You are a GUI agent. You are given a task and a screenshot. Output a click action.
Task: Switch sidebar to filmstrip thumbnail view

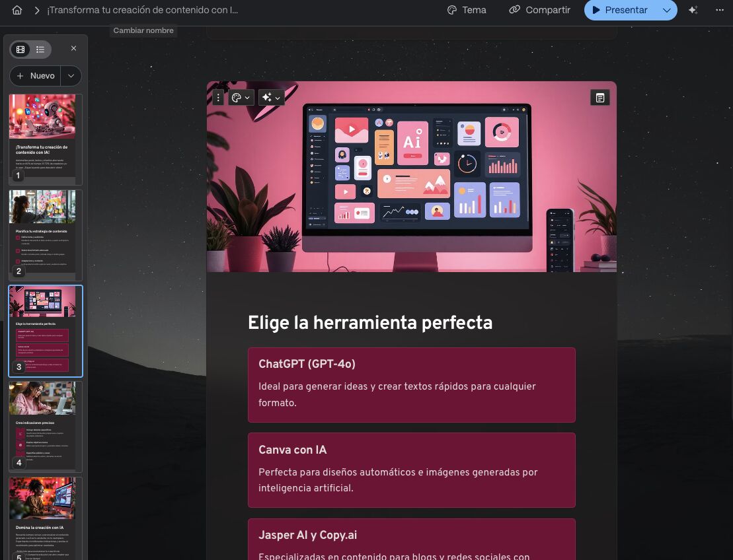[x=20, y=49]
